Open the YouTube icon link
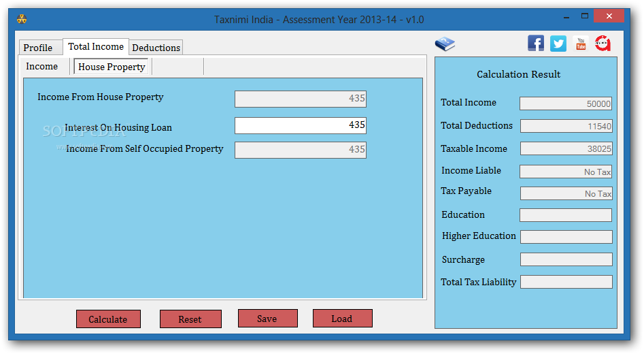The width and height of the screenshot is (644, 354). tap(581, 44)
